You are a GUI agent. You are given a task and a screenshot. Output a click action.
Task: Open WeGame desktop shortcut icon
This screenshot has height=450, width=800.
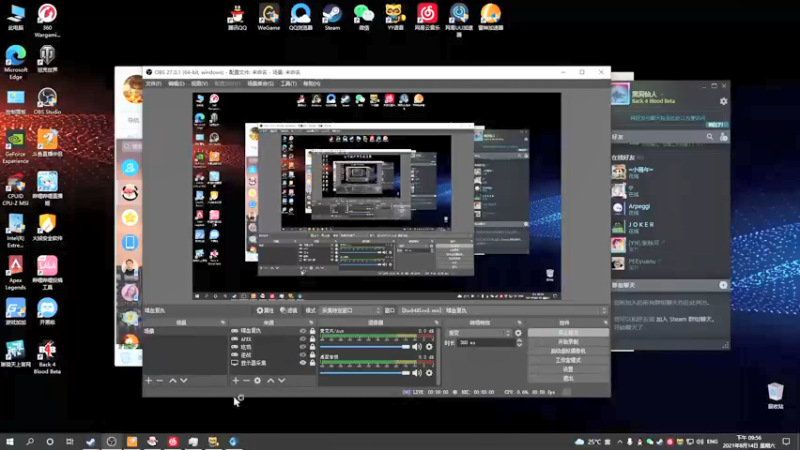(269, 17)
